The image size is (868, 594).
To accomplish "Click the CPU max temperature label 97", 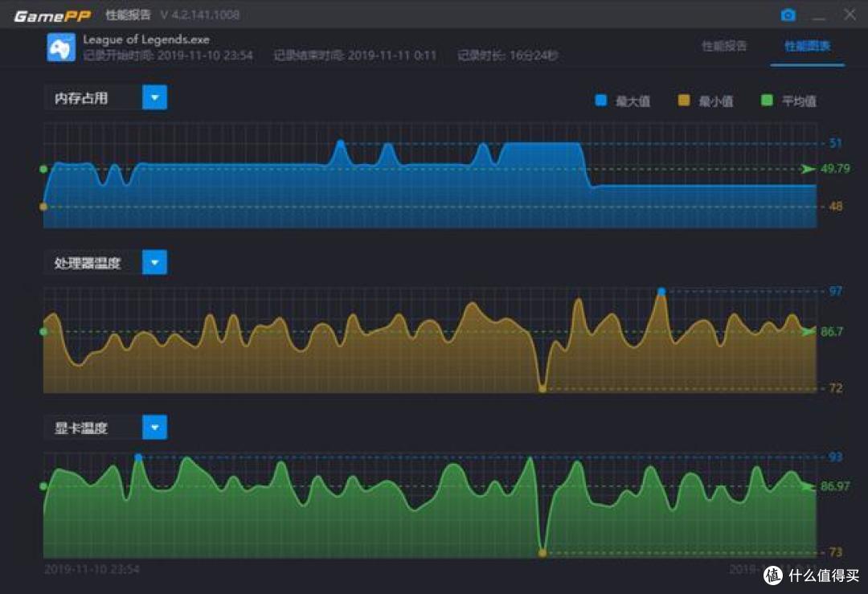I will 835,291.
